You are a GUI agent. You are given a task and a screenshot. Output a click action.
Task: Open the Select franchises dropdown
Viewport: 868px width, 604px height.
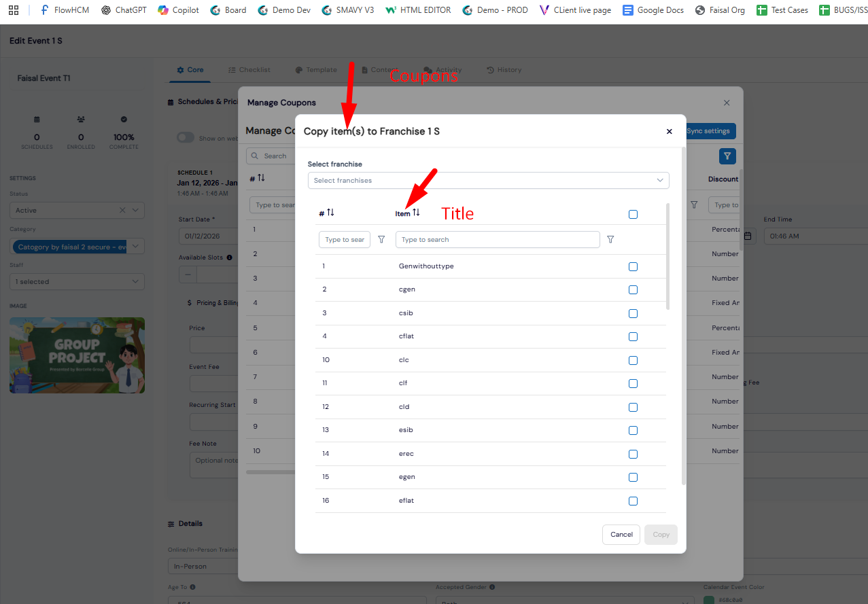(x=489, y=180)
